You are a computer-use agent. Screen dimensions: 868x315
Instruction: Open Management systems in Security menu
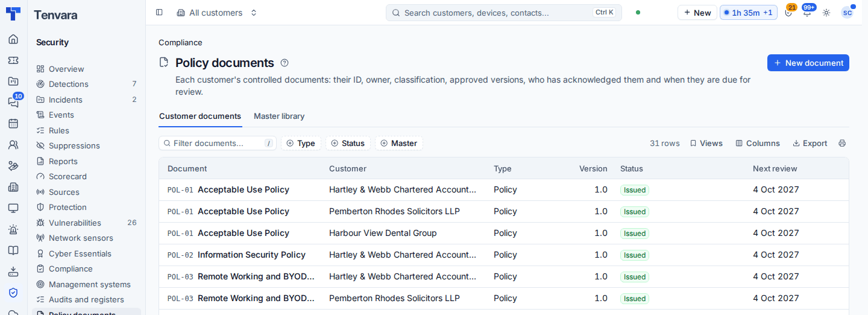tap(86, 284)
